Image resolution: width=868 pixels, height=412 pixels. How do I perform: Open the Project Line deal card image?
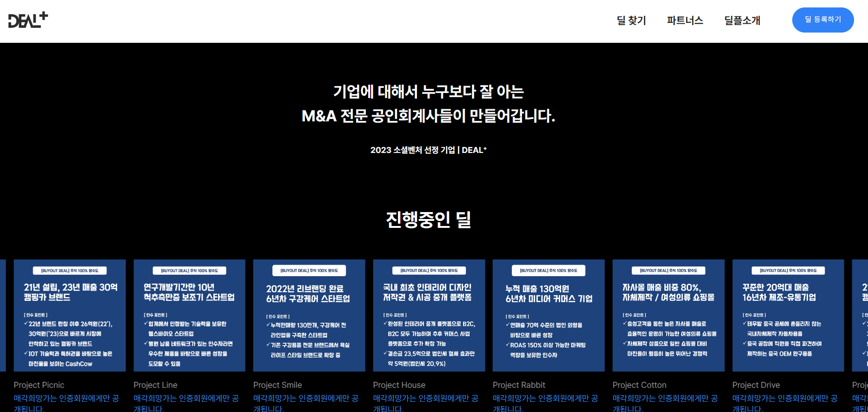tap(189, 315)
